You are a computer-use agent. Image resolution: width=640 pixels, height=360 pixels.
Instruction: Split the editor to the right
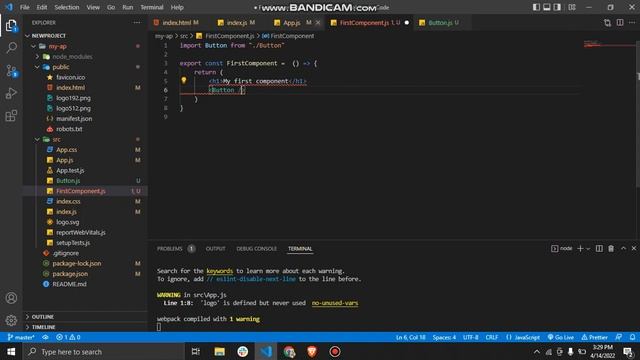(x=620, y=23)
